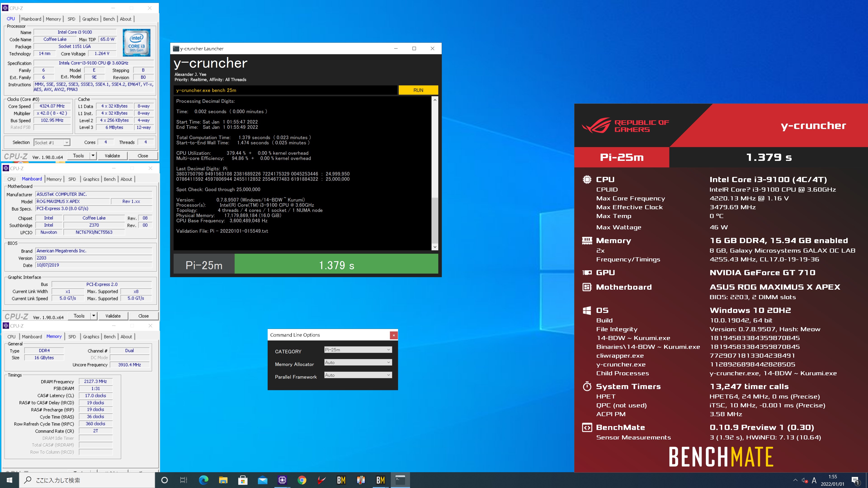Click the BenchMate icon left of thermometer

click(341, 480)
